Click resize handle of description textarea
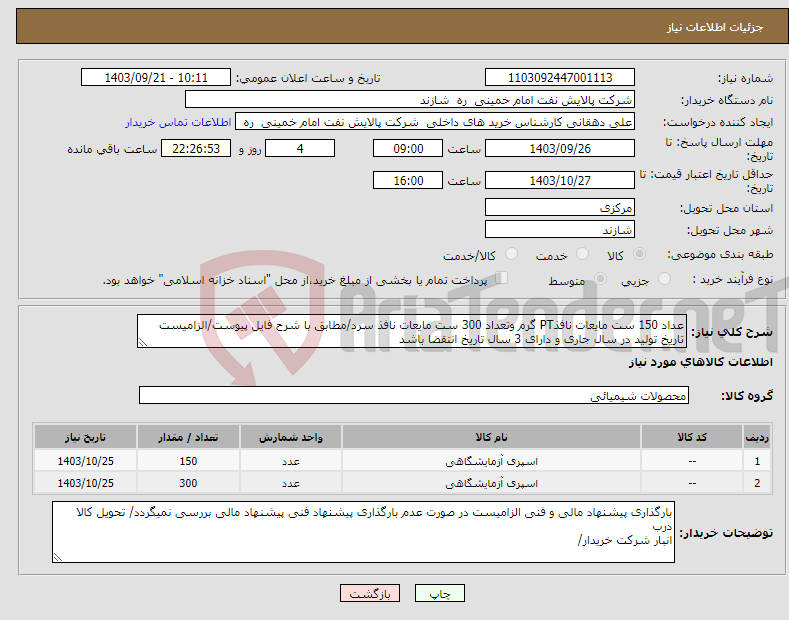789x620 pixels. point(143,343)
